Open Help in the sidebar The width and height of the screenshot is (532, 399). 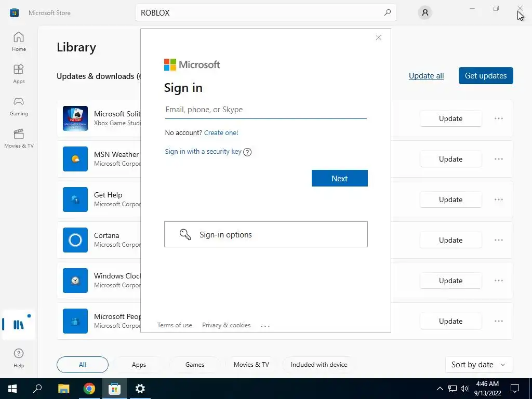point(19,358)
